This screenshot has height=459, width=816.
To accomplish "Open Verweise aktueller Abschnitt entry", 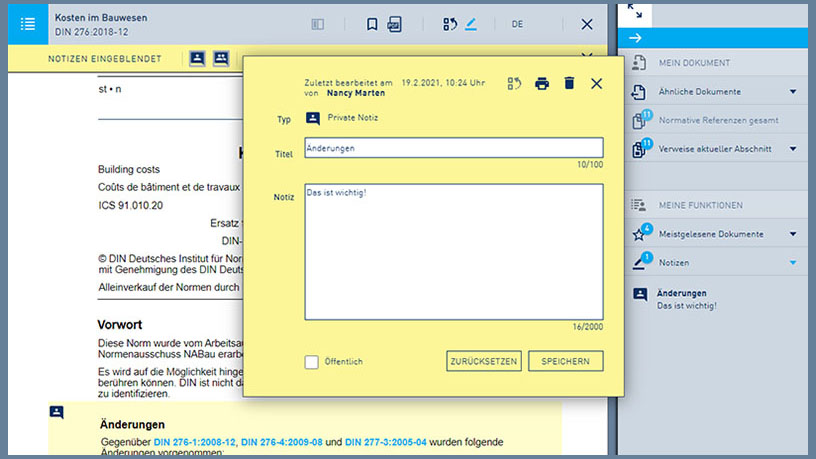I will 715,149.
